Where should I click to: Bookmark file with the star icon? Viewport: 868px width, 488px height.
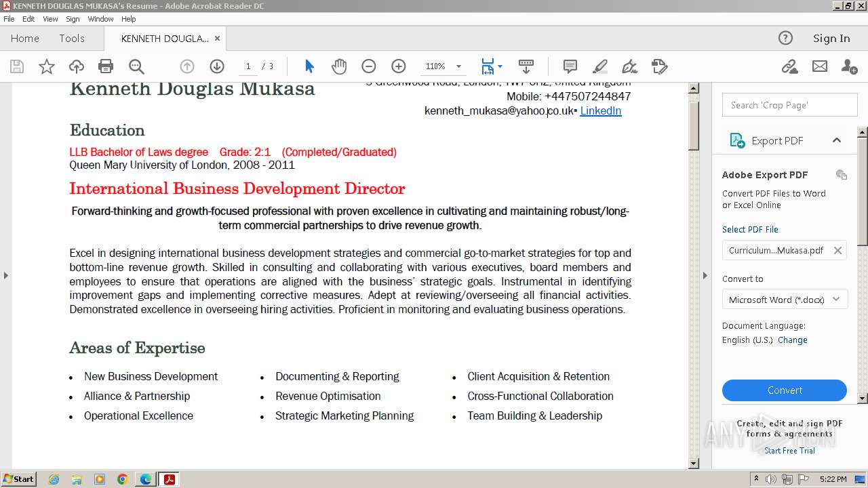pos(47,66)
